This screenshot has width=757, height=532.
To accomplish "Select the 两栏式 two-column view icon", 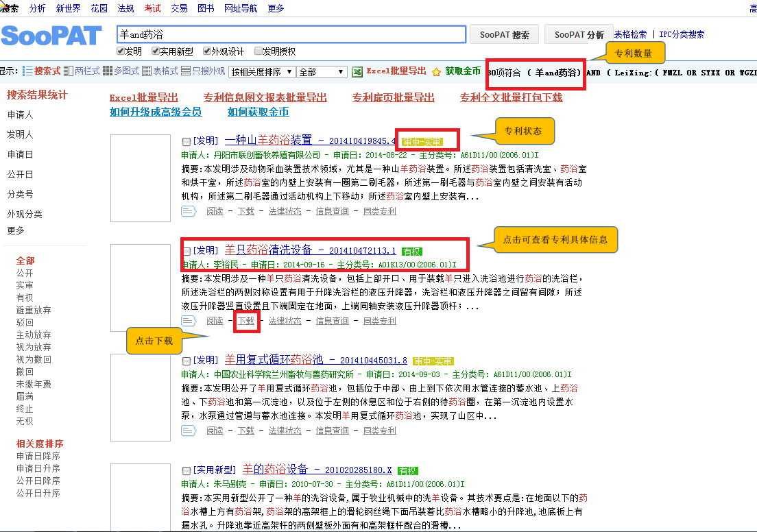I will pyautogui.click(x=69, y=71).
